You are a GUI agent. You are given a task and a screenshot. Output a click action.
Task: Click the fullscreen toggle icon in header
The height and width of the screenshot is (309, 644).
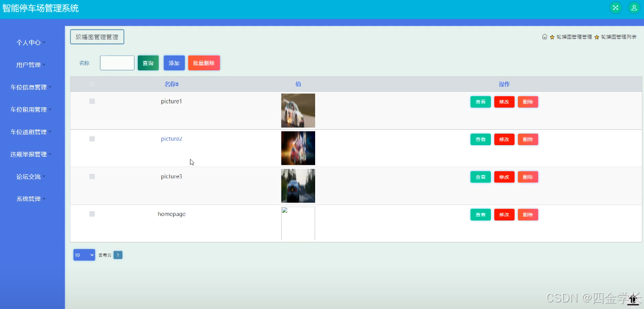(615, 8)
